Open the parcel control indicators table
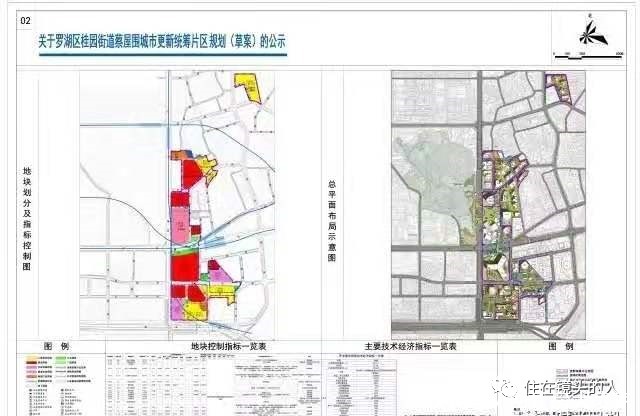 click(213, 385)
